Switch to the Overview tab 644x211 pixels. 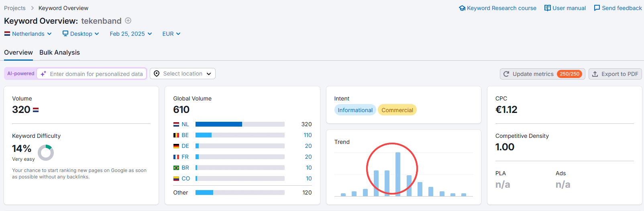point(18,52)
